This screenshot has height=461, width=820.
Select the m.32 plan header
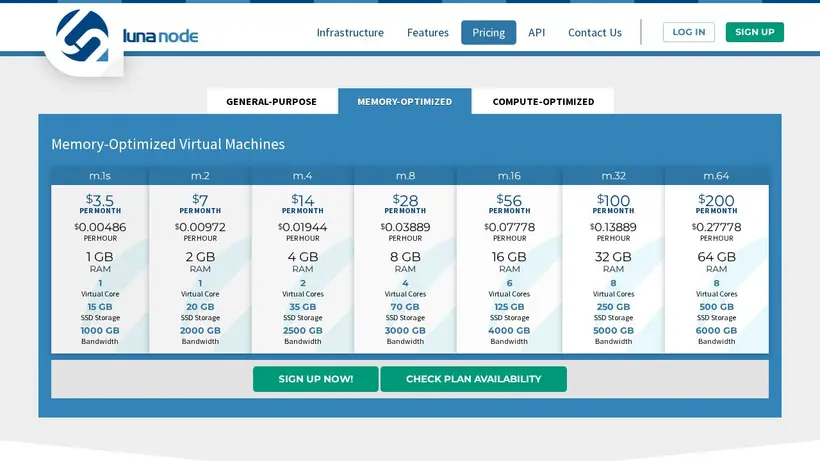[613, 176]
